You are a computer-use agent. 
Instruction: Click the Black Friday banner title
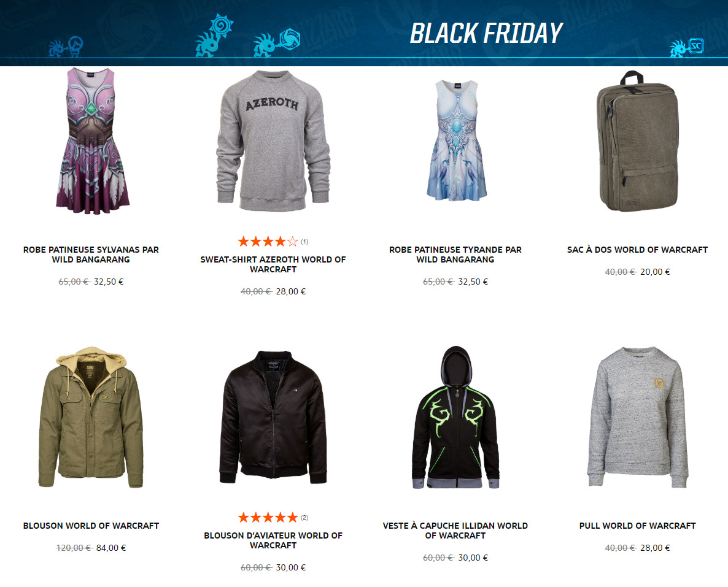(486, 33)
